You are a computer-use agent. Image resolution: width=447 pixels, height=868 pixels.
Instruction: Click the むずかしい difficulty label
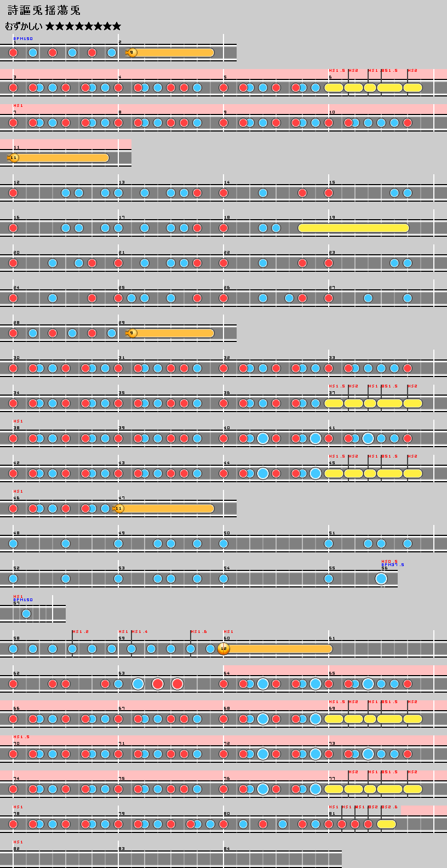click(x=24, y=26)
